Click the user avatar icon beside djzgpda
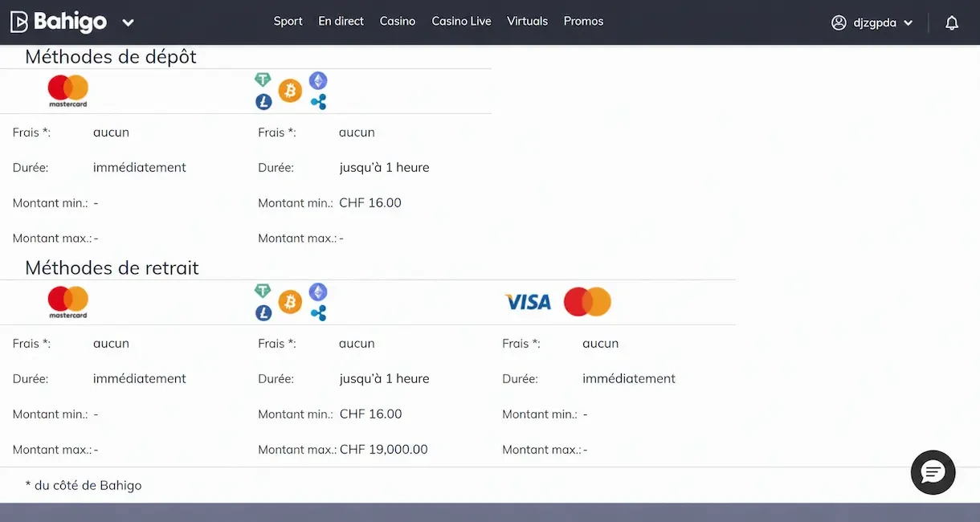The image size is (980, 522). click(839, 22)
